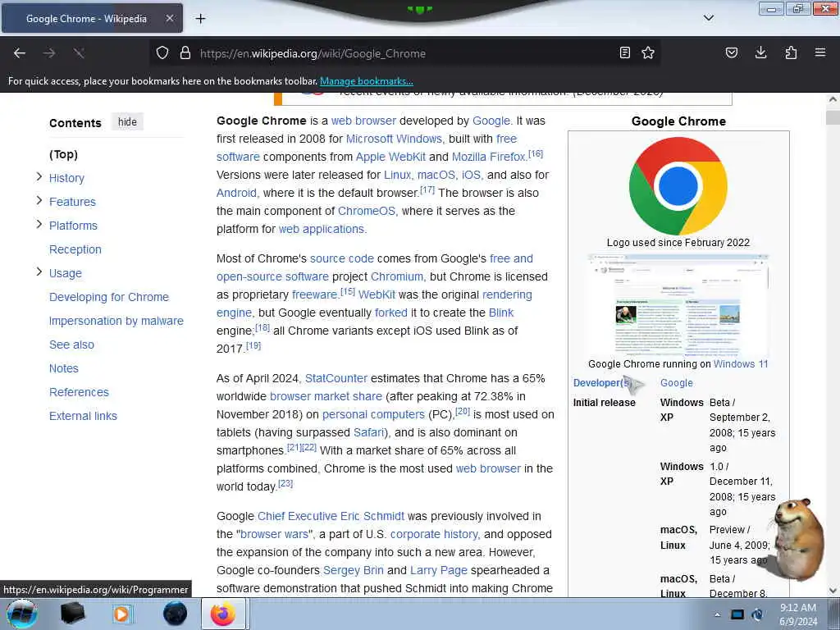Go to Impersonation by malware section
Viewport: 840px width, 630px height.
click(x=116, y=321)
